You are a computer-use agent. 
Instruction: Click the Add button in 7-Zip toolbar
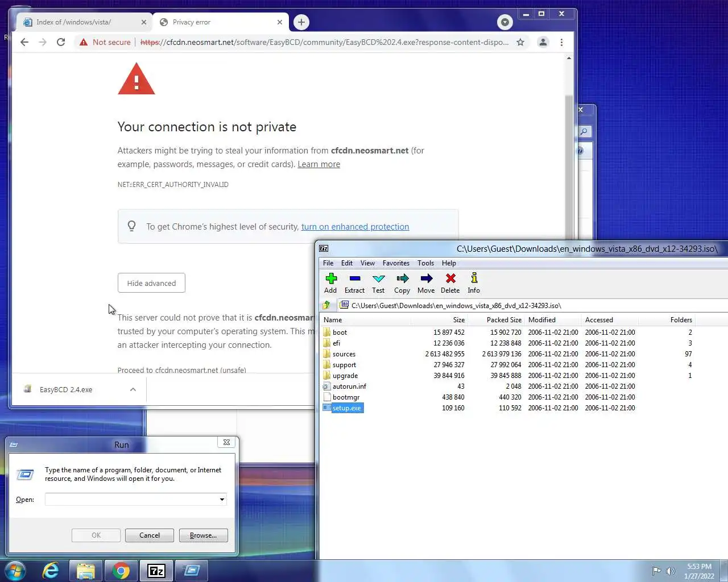tap(330, 282)
